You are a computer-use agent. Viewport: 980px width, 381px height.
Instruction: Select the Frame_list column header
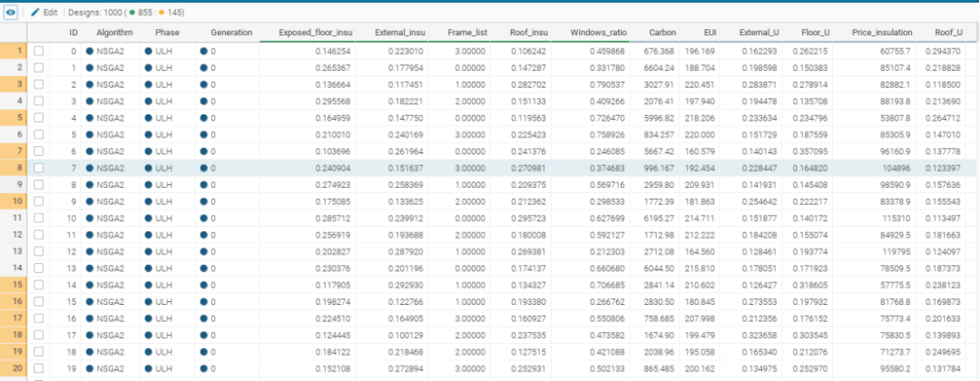467,33
